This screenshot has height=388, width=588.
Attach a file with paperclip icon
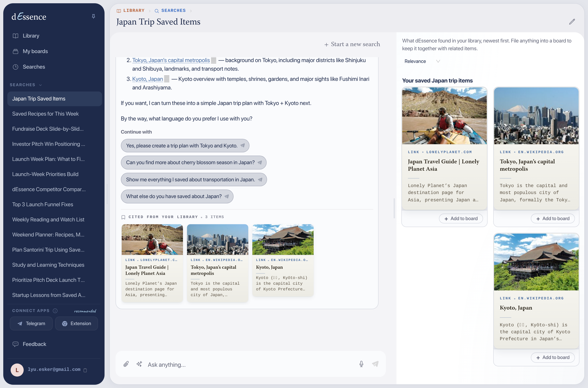pyautogui.click(x=126, y=364)
